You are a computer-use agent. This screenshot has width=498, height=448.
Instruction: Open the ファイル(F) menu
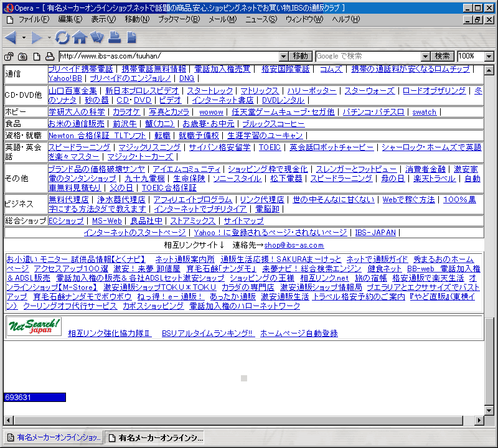click(x=34, y=19)
